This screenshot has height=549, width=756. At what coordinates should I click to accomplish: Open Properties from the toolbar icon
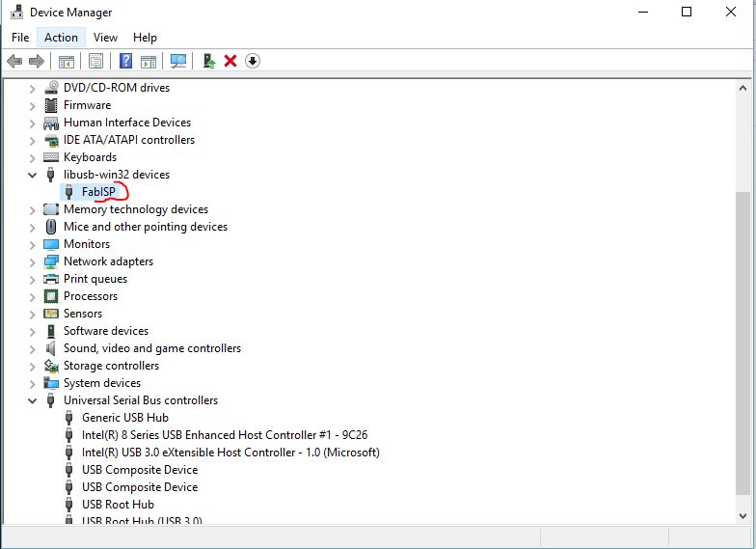[96, 62]
